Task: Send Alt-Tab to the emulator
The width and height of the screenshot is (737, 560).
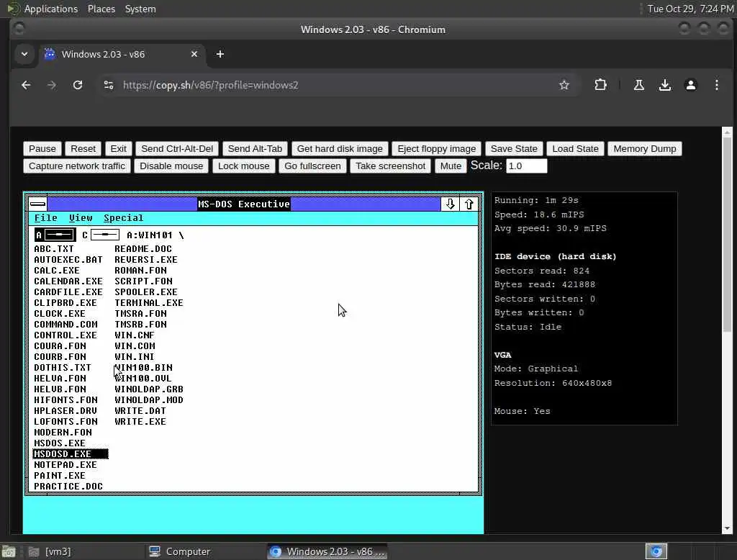Action: coord(255,148)
